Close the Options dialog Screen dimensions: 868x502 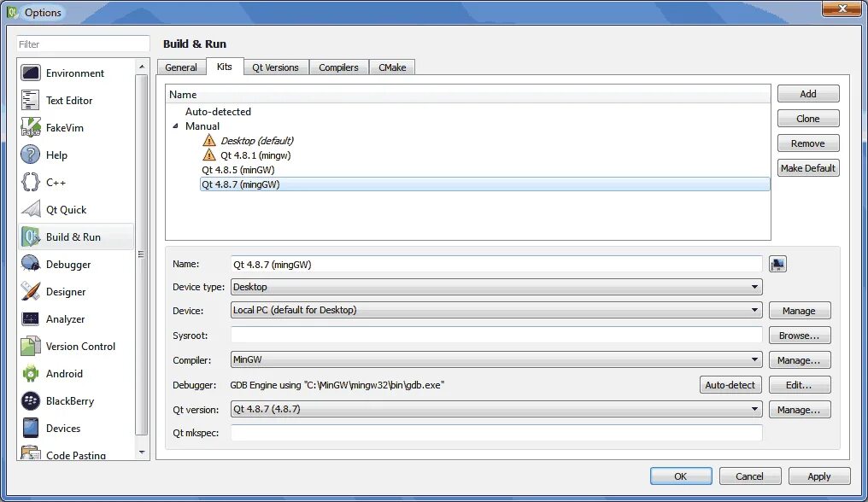pyautogui.click(x=842, y=9)
